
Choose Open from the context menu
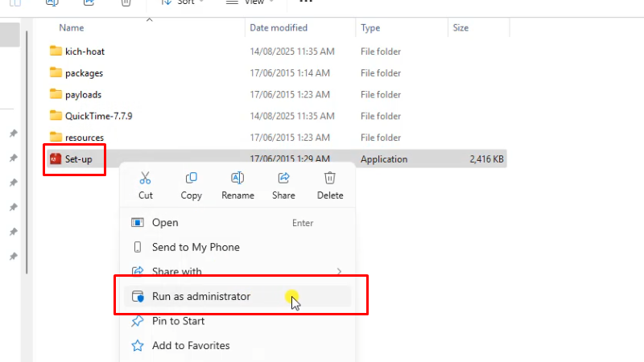click(237, 223)
